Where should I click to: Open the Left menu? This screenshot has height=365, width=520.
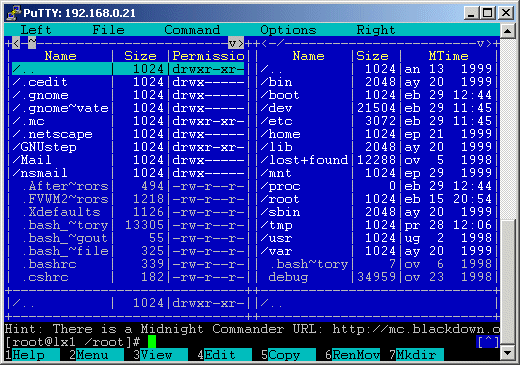pos(36,30)
